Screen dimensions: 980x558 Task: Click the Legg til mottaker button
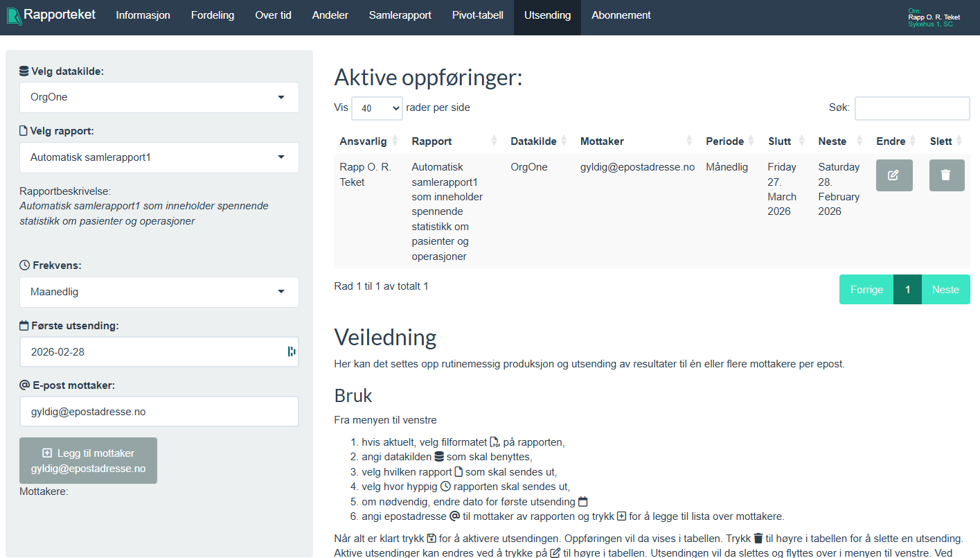(88, 460)
